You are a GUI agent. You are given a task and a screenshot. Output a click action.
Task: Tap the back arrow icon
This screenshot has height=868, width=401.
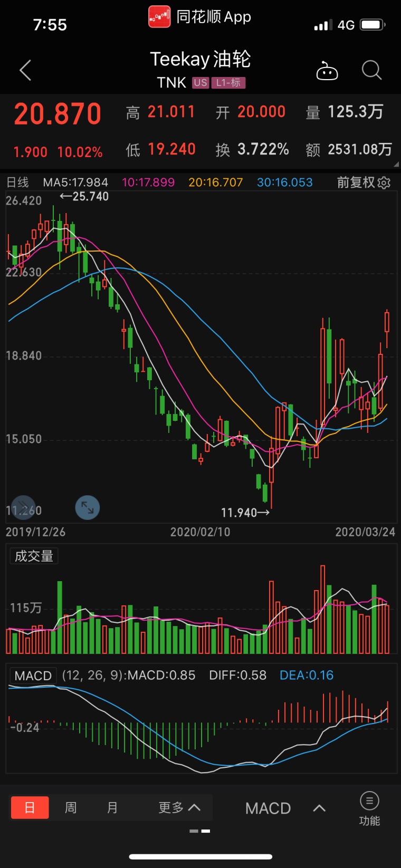coord(25,70)
